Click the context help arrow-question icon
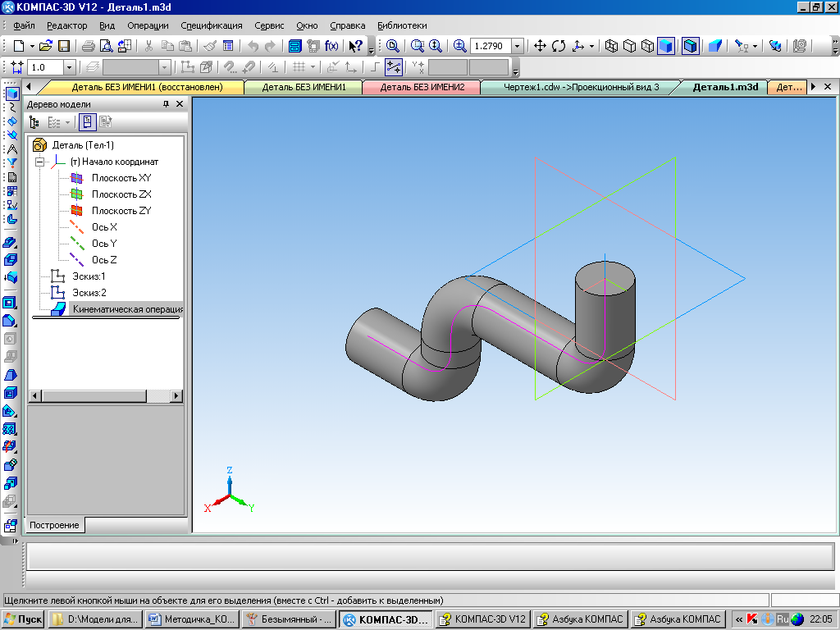Screen dimensions: 840x630 (355, 46)
